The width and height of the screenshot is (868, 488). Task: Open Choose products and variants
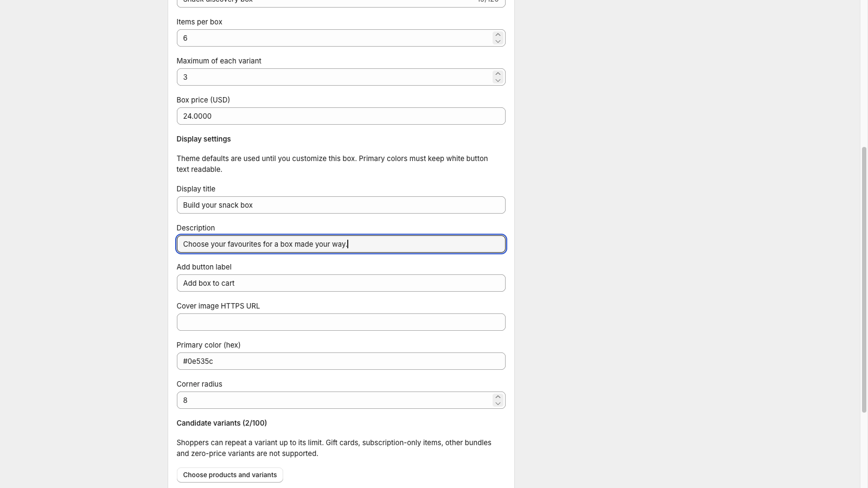click(229, 475)
